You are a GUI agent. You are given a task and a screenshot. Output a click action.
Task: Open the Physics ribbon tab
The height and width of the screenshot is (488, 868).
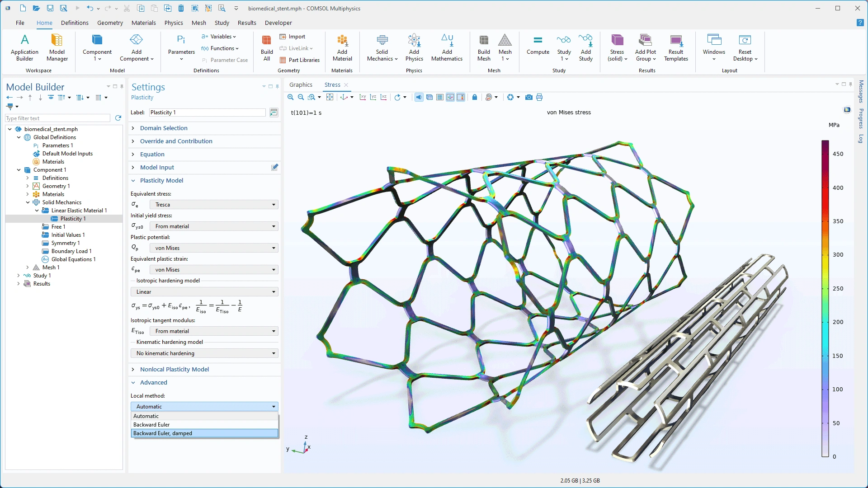click(x=174, y=23)
